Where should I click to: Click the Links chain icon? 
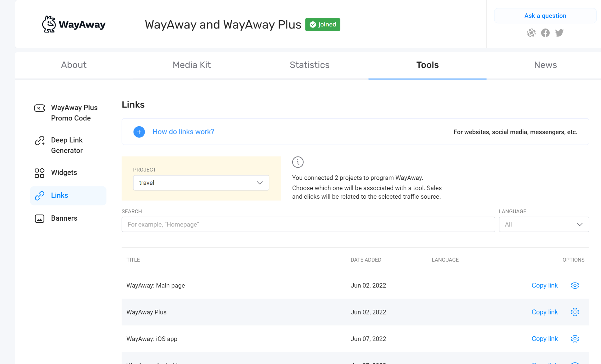pyautogui.click(x=40, y=195)
